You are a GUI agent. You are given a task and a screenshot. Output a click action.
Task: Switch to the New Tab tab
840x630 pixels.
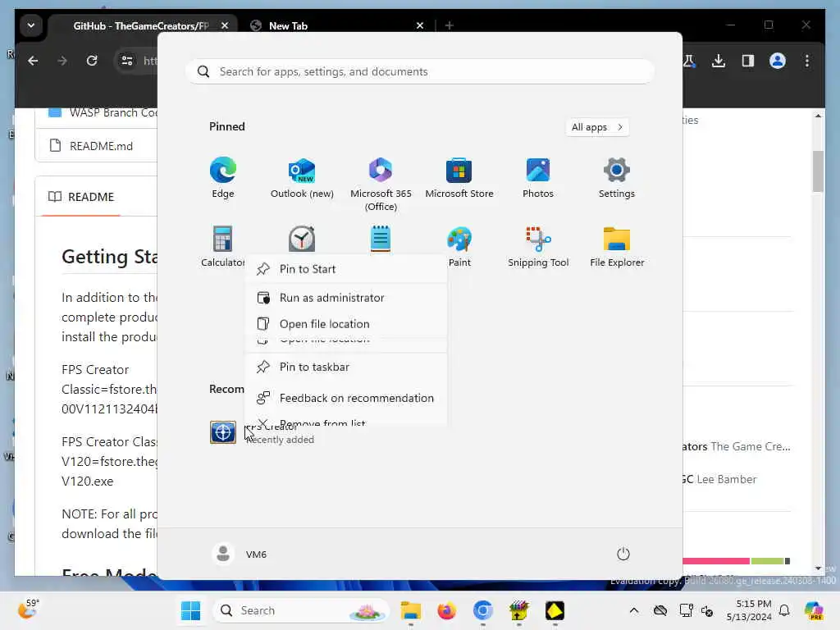click(x=288, y=25)
